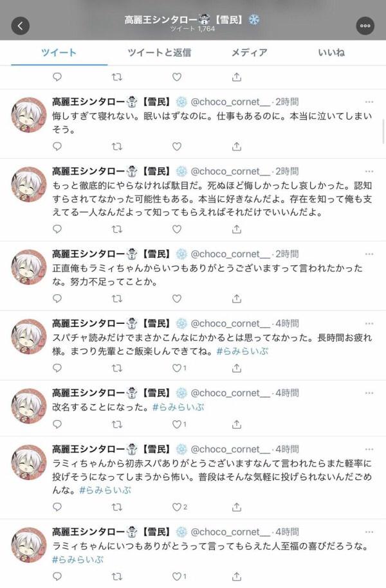Open more menu on 悔しすぎて tweet
Screen dimensions: 386x588
click(369, 102)
